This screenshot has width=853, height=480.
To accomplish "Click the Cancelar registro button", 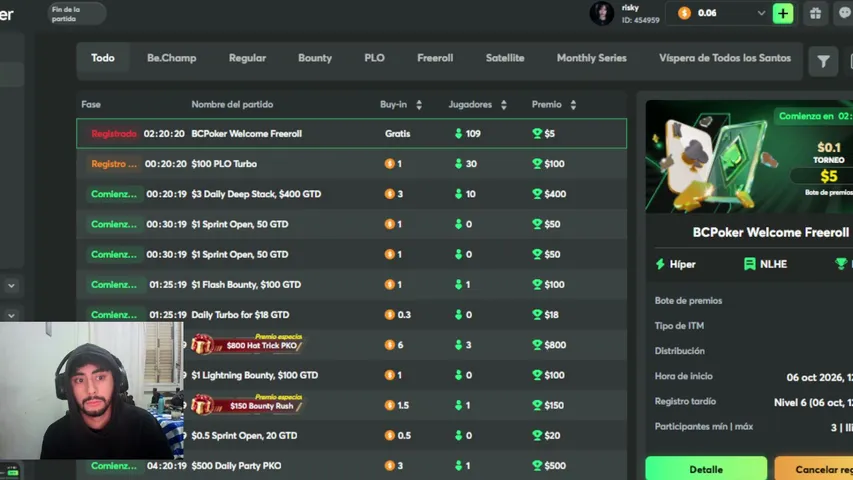I will pyautogui.click(x=814, y=469).
